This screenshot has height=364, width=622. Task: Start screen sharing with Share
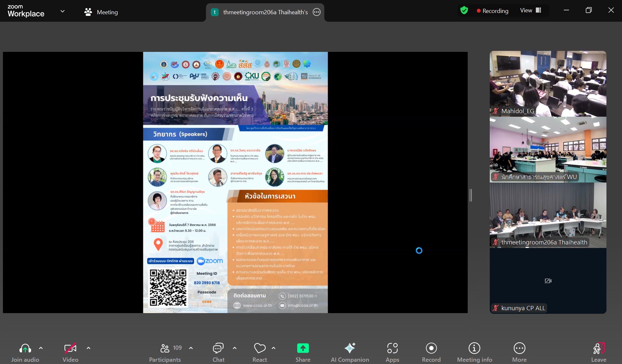(303, 352)
